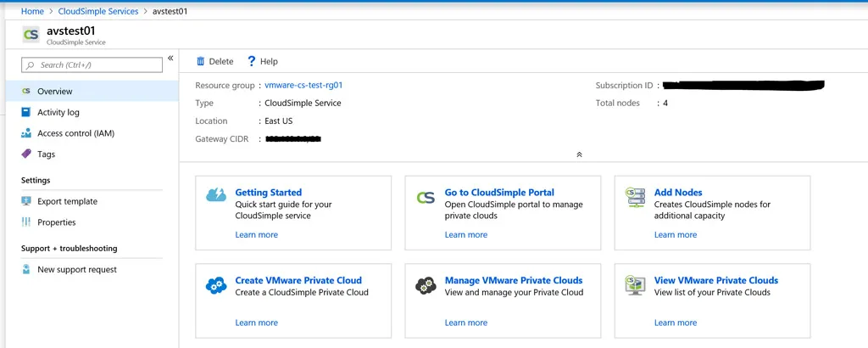Image resolution: width=868 pixels, height=348 pixels.
Task: Open New support request menu item
Action: pos(92,269)
